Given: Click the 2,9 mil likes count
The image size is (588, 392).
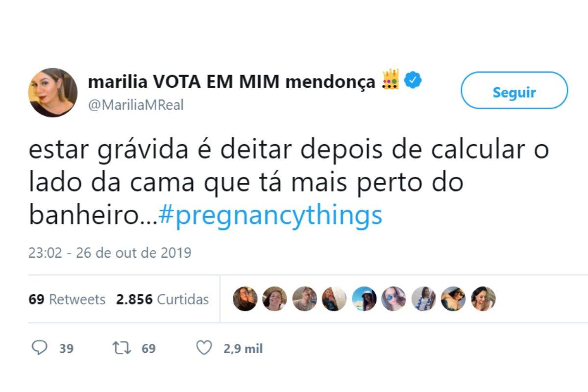Looking at the screenshot, I should tap(243, 349).
